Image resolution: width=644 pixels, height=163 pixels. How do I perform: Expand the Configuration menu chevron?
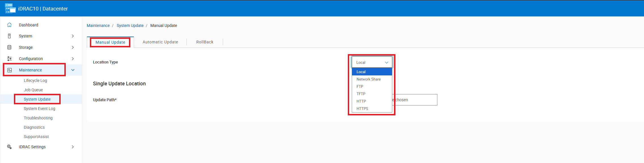[x=73, y=59]
